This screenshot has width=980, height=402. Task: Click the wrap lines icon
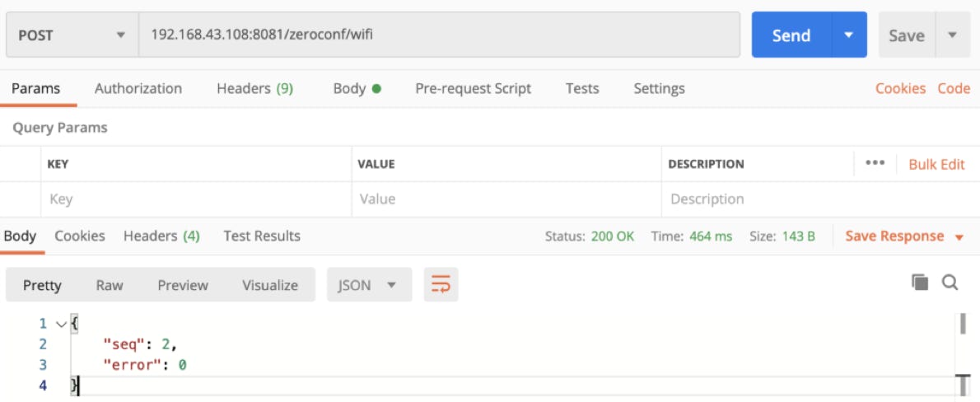coord(441,285)
